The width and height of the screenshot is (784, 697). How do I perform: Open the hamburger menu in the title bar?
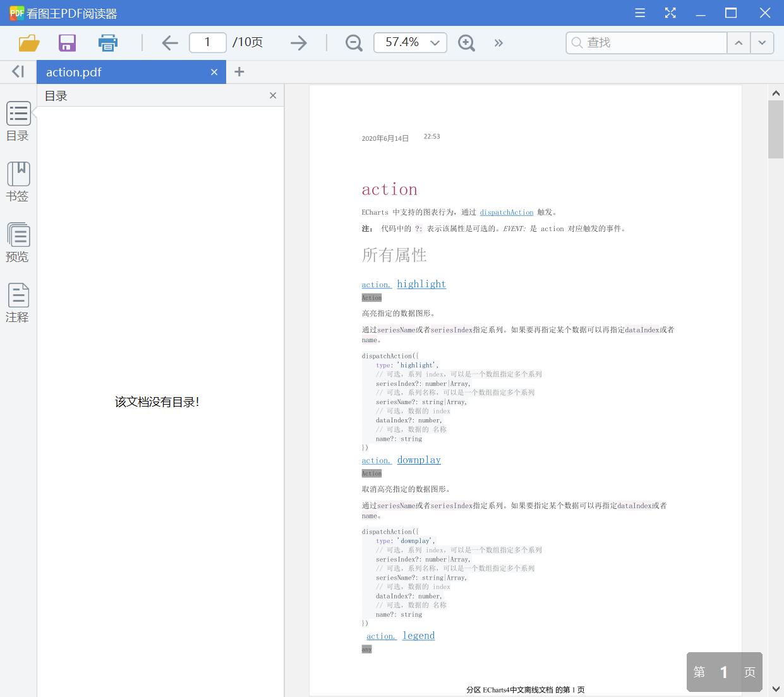(x=639, y=13)
